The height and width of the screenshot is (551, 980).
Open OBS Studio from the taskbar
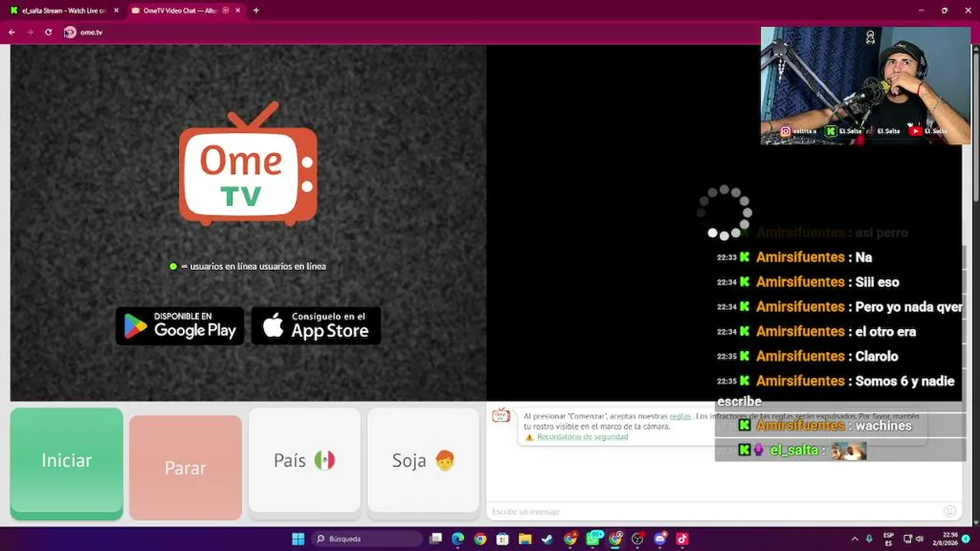point(638,539)
